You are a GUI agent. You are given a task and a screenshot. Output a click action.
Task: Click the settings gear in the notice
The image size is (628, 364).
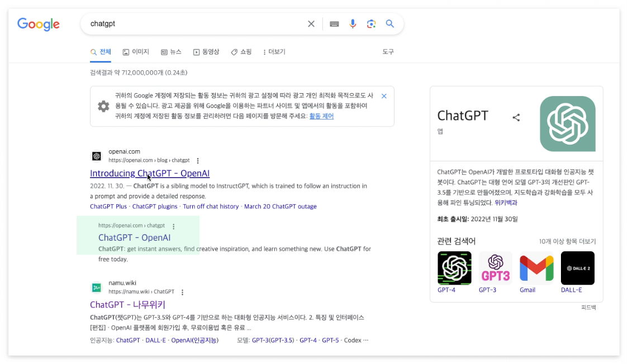pyautogui.click(x=103, y=106)
